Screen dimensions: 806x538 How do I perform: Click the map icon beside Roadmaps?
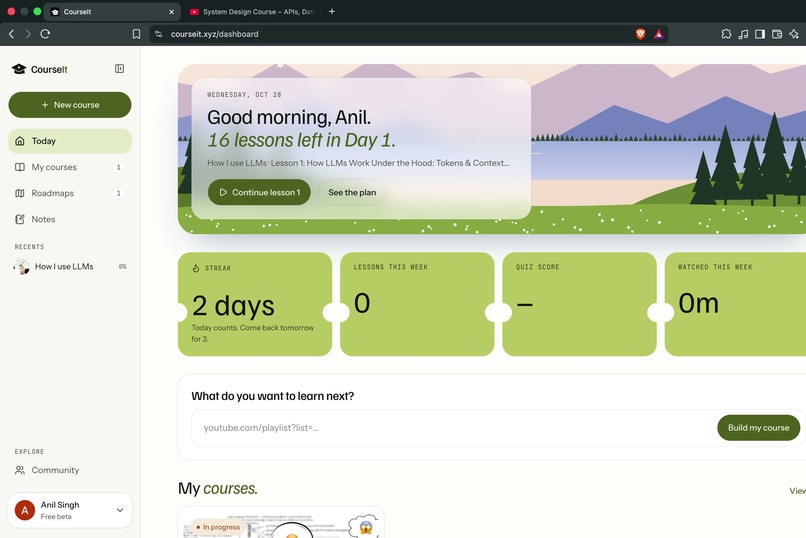(x=20, y=193)
